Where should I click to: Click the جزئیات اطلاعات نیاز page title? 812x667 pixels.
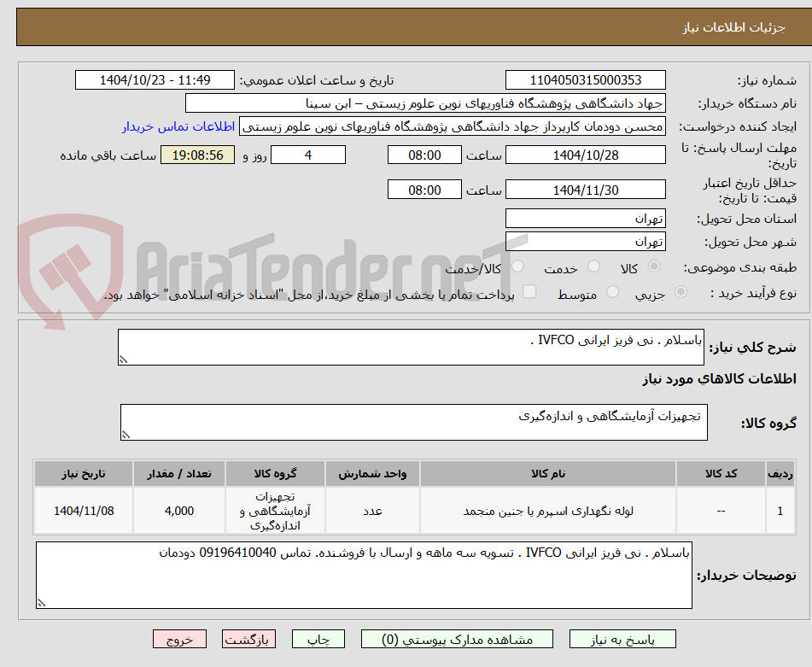733,27
